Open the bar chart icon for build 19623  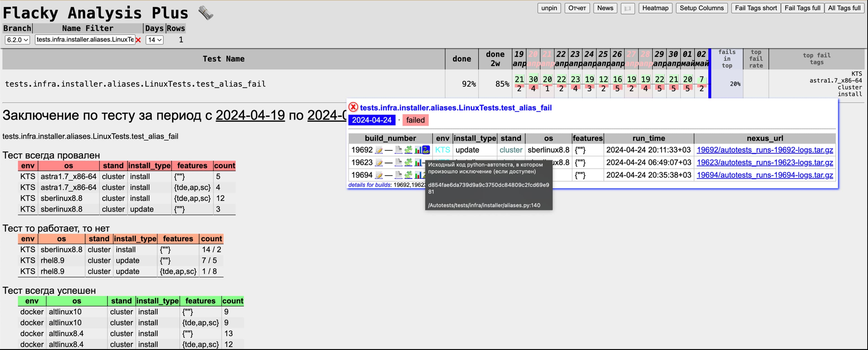click(418, 163)
